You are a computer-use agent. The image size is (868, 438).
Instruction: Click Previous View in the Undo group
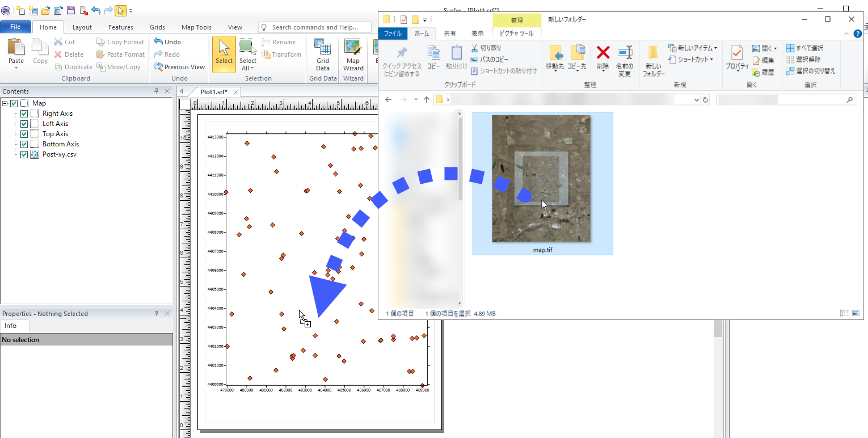(179, 67)
